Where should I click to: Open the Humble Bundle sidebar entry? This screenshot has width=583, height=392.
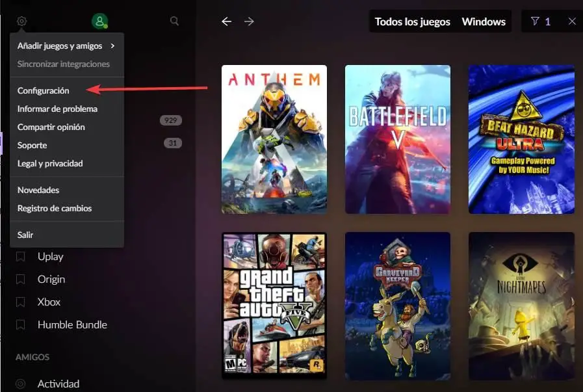point(72,324)
